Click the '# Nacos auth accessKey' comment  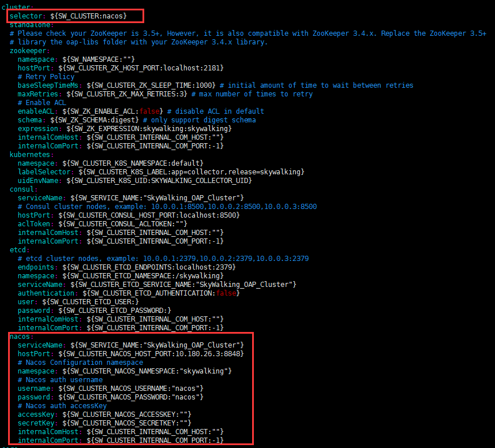(62, 406)
